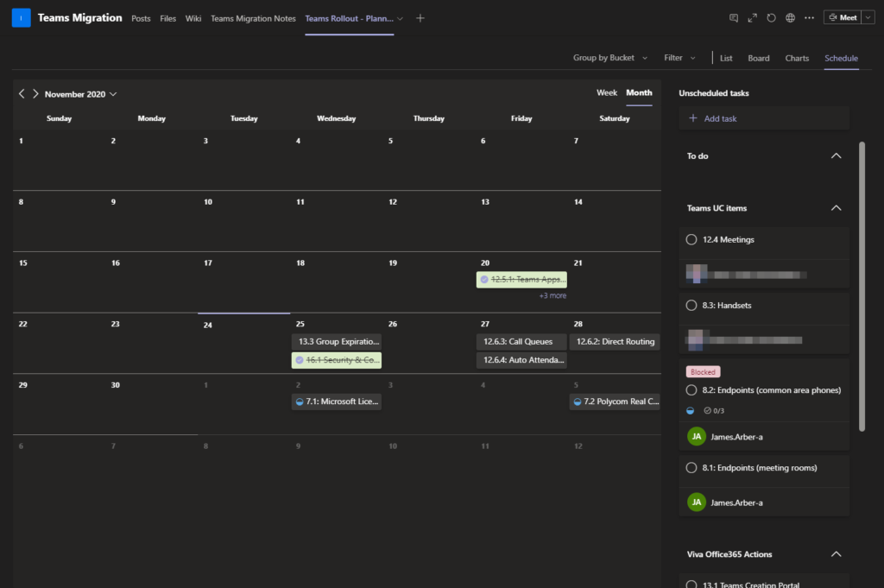Click the in-progress icon on 7.2 Polycom Real C...

point(578,402)
